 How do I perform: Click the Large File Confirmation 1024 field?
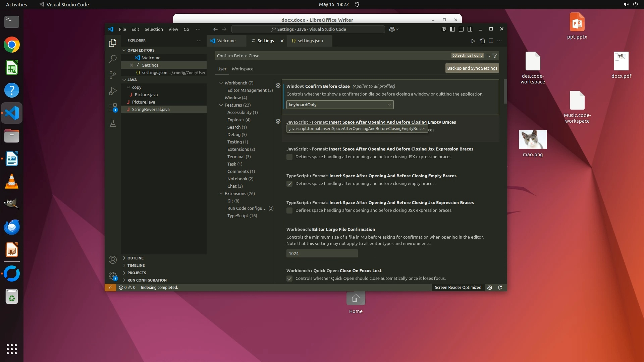tap(322, 253)
